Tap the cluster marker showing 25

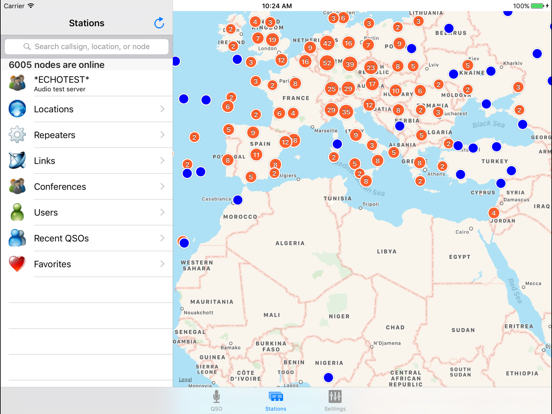(x=331, y=89)
